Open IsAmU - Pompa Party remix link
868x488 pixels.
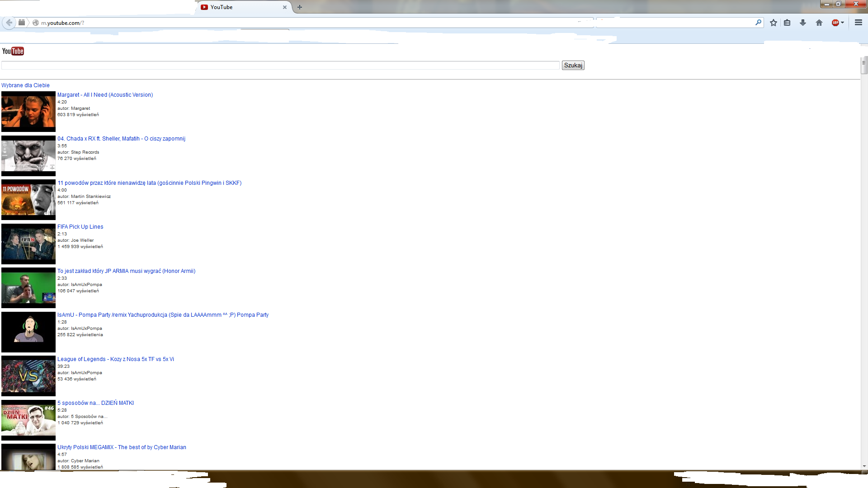pos(163,315)
